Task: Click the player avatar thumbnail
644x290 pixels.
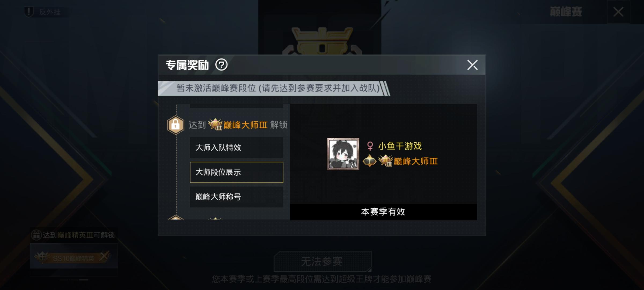Action: pyautogui.click(x=343, y=154)
